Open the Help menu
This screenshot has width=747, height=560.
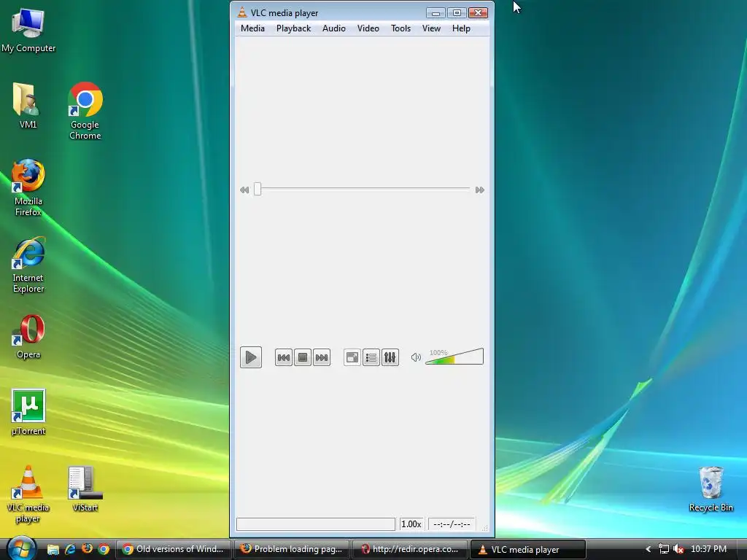click(x=461, y=28)
